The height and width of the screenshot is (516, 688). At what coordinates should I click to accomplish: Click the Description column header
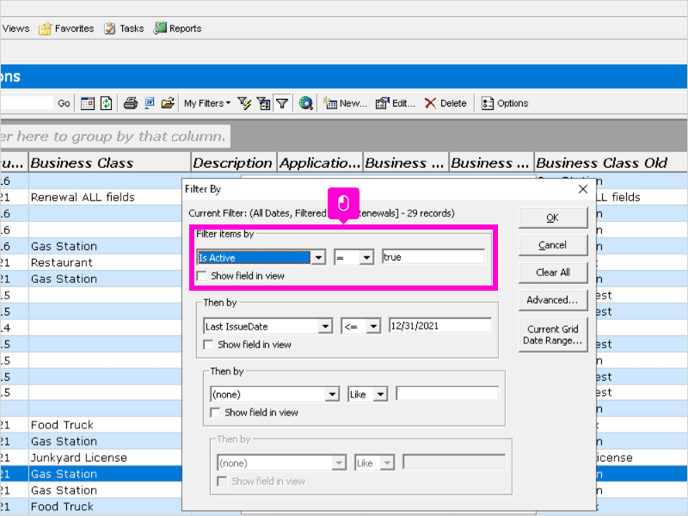233,163
